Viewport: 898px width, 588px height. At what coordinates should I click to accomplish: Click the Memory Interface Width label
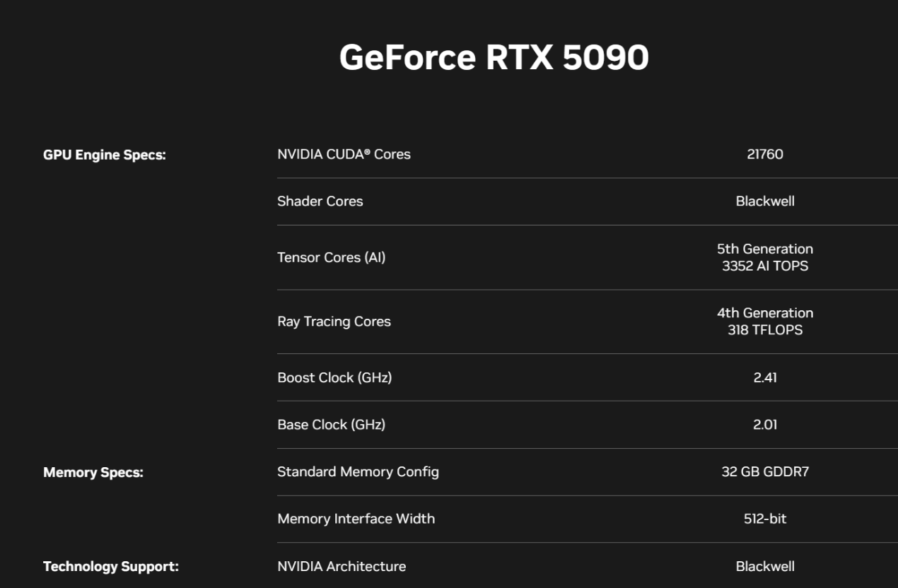[356, 519]
